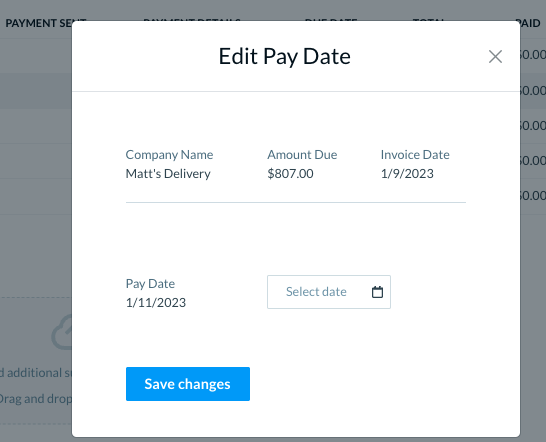Viewport: 546px width, 442px height.
Task: Click the current pay date 1/11/2023
Action: point(156,302)
